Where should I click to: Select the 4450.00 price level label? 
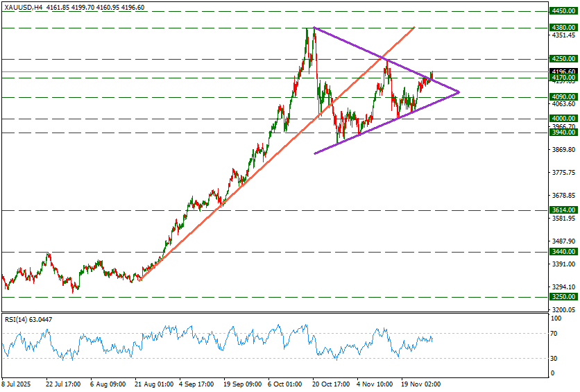[563, 11]
